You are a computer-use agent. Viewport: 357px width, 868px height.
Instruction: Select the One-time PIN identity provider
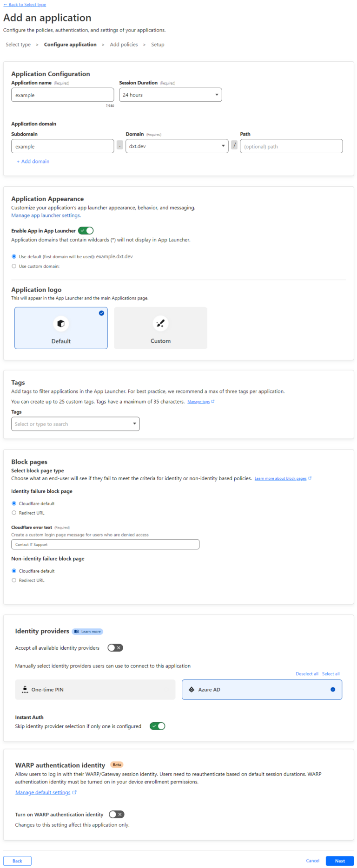coord(95,689)
